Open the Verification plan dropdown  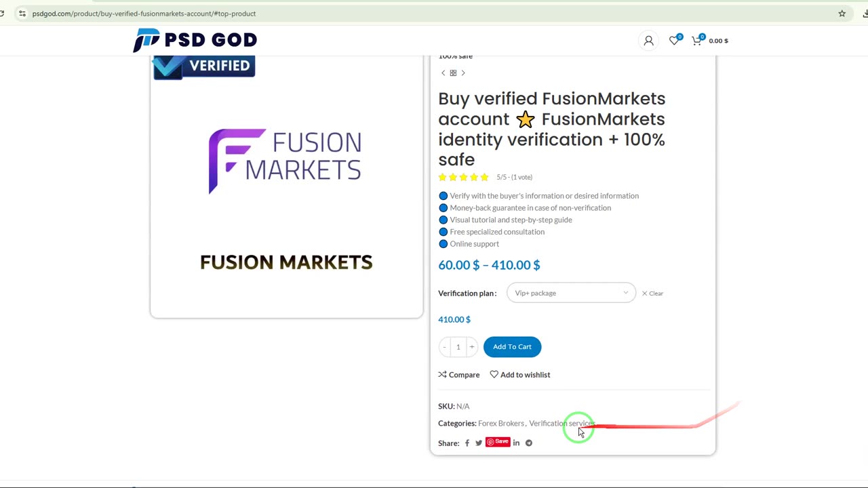(571, 293)
